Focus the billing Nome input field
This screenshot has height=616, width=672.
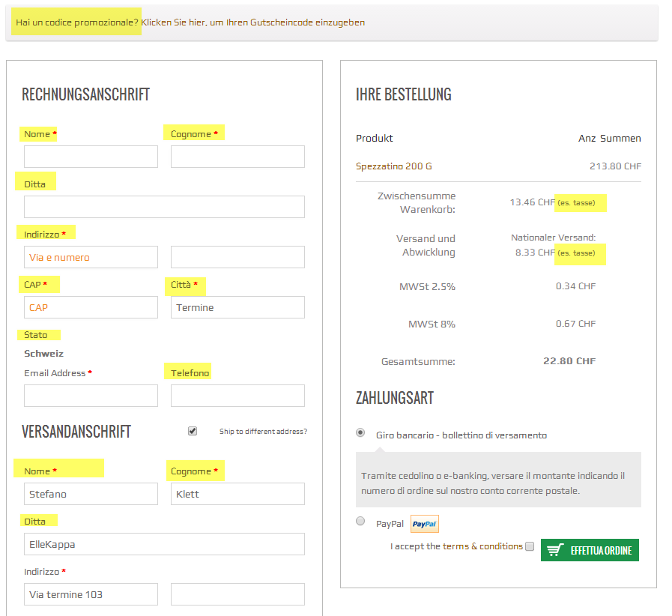(x=91, y=157)
